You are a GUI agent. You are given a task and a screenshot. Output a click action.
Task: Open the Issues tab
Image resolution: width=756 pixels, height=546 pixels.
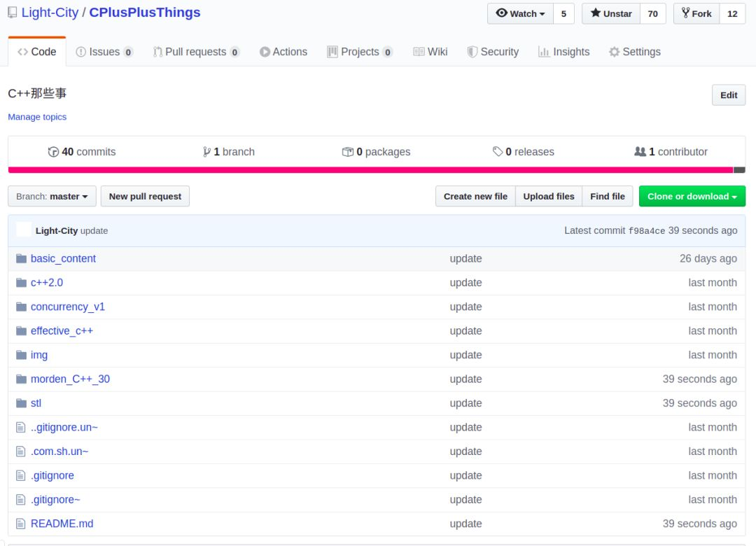pyautogui.click(x=104, y=52)
